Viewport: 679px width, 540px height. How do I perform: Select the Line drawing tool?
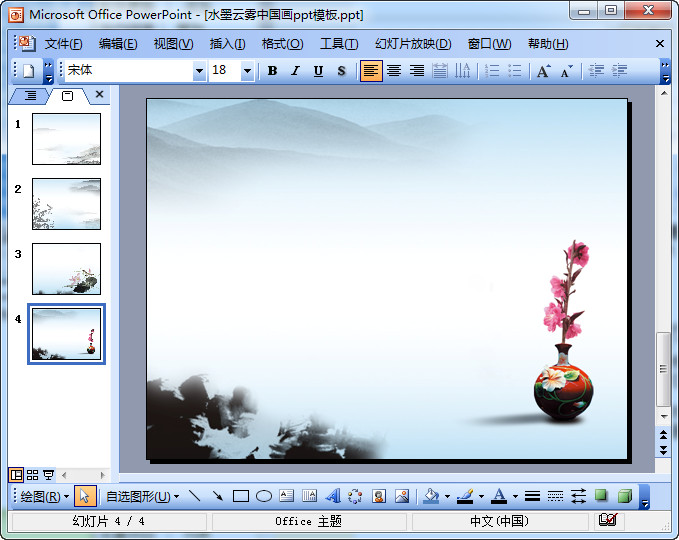194,496
